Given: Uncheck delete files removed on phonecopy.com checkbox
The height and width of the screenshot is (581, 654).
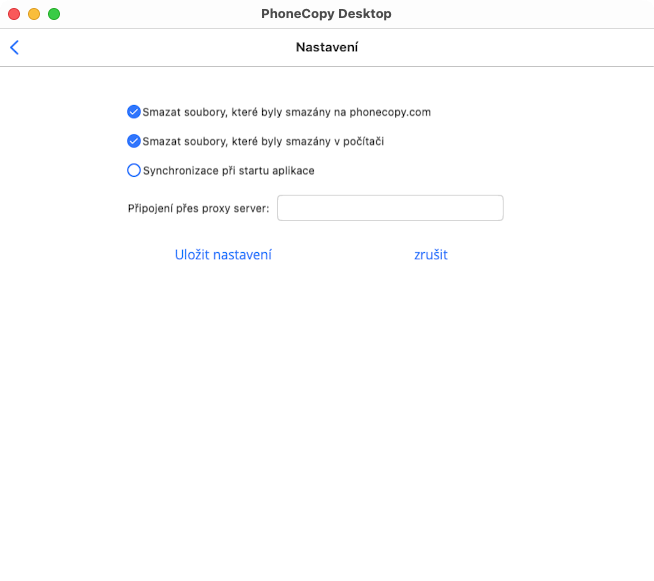Looking at the screenshot, I should click(x=134, y=112).
